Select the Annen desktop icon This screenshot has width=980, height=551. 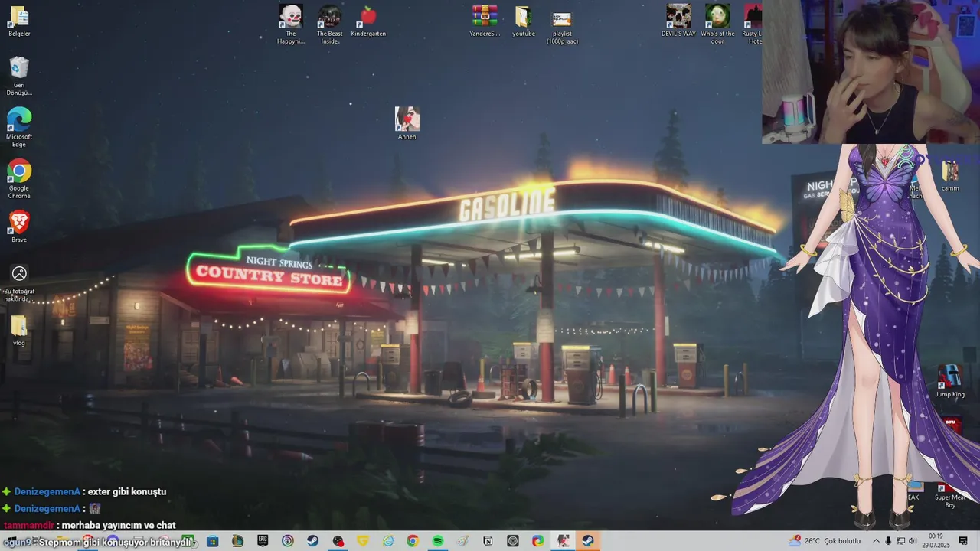tap(407, 123)
